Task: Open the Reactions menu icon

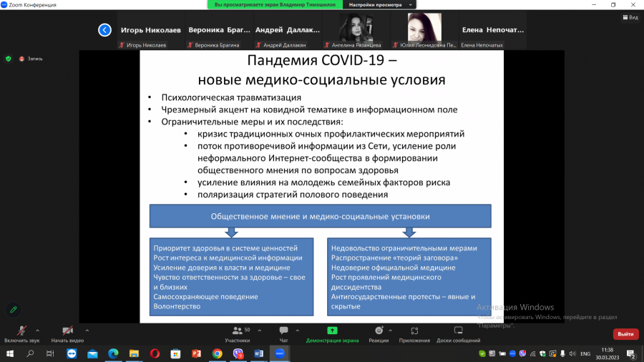Action: coord(379,331)
